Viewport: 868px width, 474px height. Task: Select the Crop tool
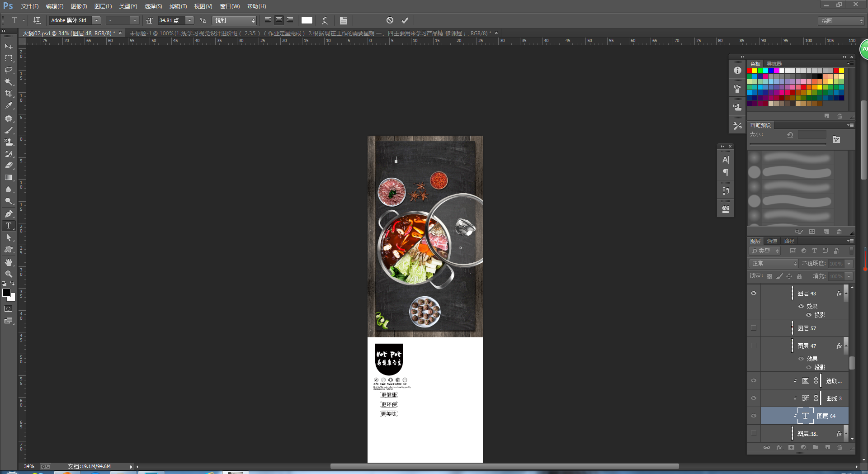point(9,94)
